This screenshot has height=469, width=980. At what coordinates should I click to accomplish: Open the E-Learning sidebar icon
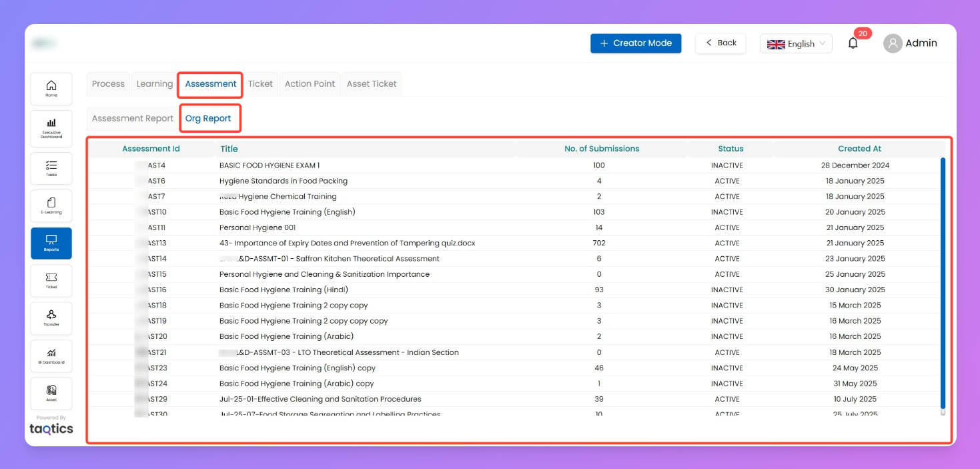[51, 205]
